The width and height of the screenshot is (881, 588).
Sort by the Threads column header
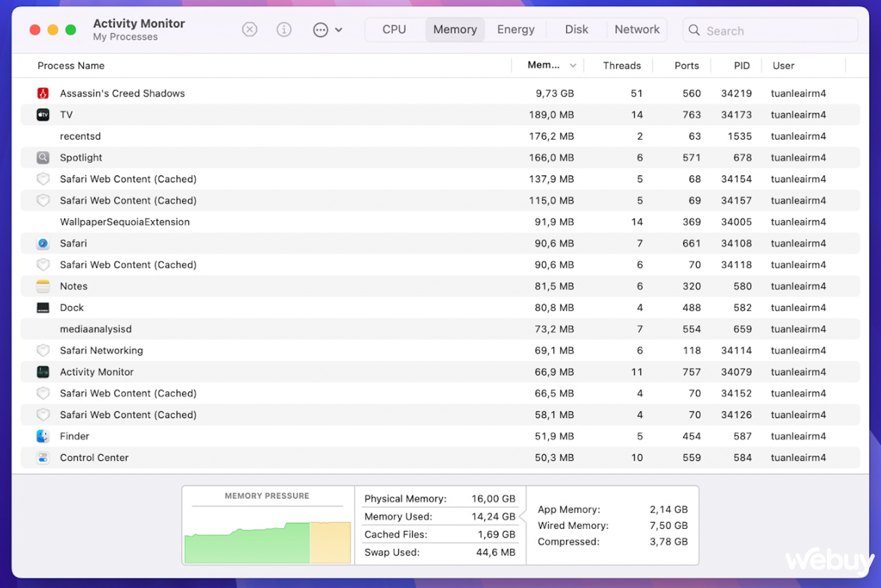pos(622,66)
